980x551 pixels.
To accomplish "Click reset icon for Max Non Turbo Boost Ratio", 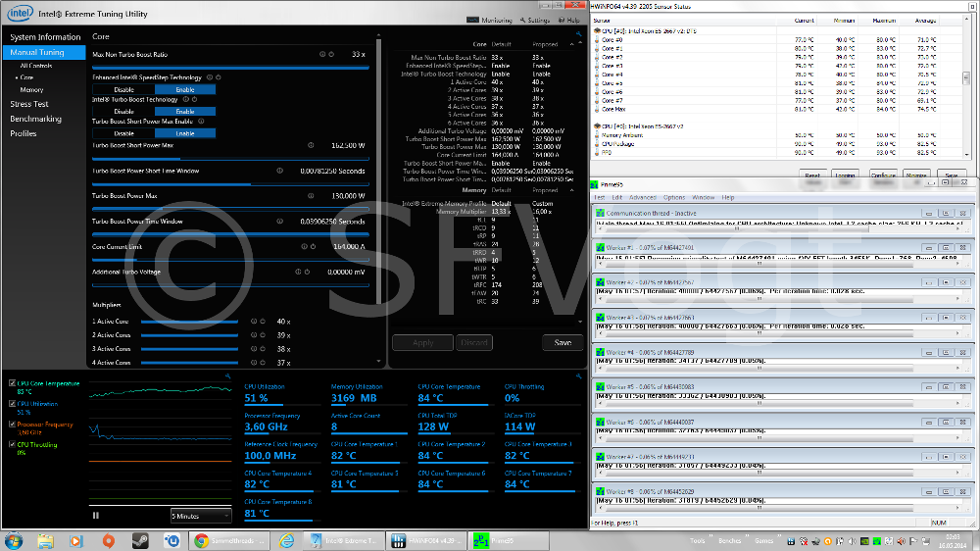I will [331, 54].
